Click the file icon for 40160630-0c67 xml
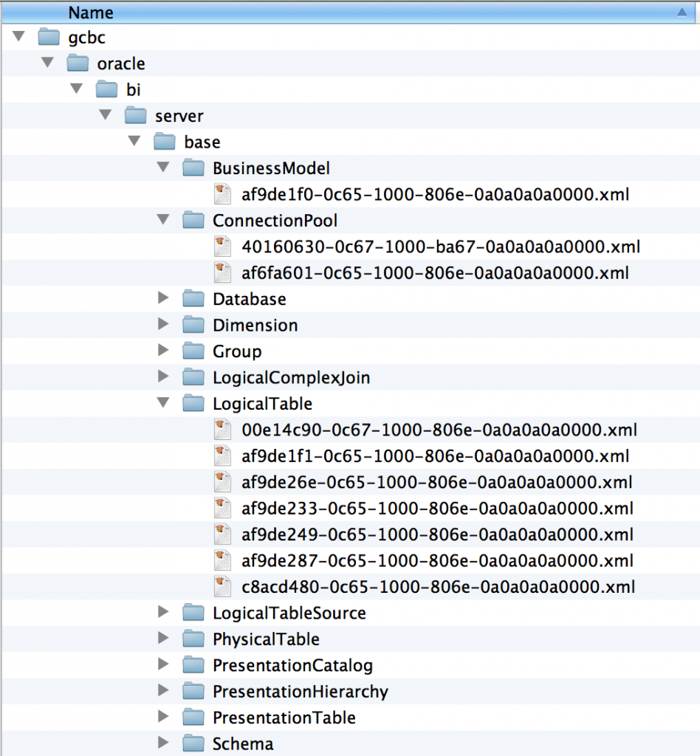The width and height of the screenshot is (700, 756). (222, 246)
